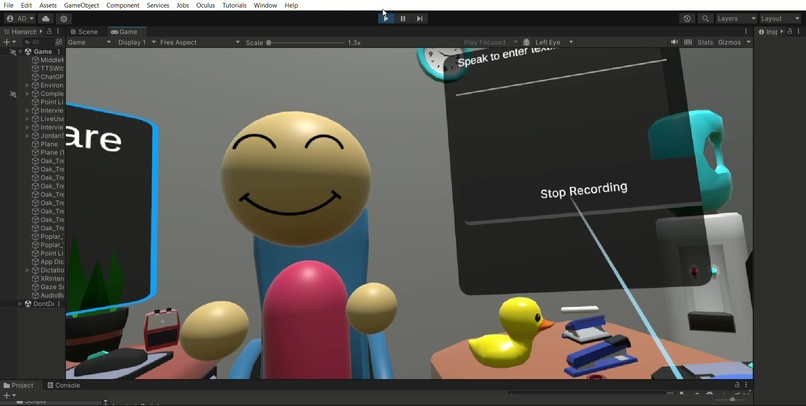Open the Assets menu
This screenshot has width=806, height=406.
(x=48, y=5)
